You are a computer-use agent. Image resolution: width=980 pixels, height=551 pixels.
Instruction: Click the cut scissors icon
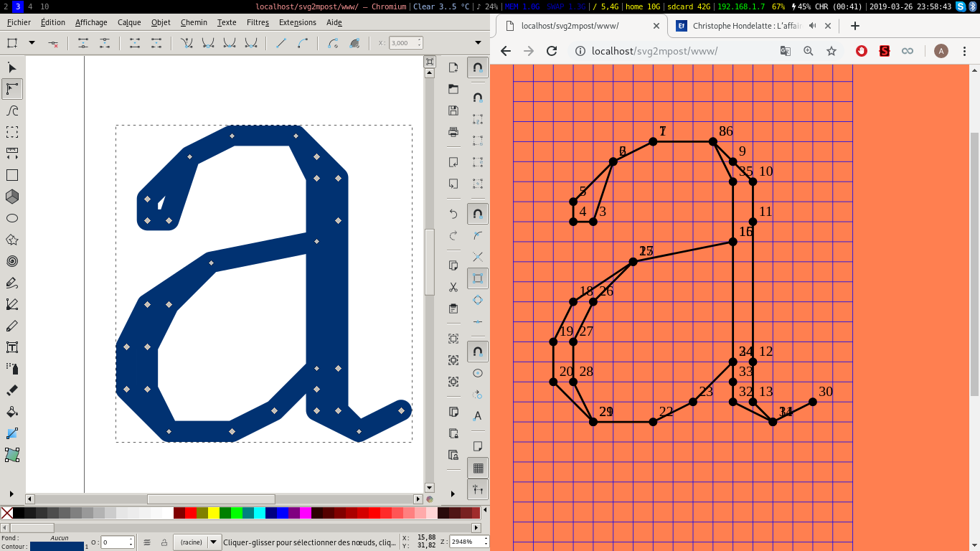tap(453, 287)
